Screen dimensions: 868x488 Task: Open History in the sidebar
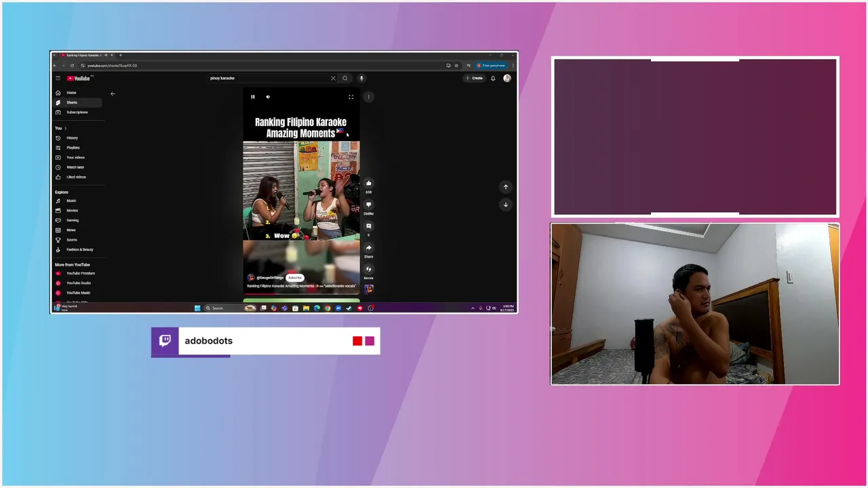[77, 138]
